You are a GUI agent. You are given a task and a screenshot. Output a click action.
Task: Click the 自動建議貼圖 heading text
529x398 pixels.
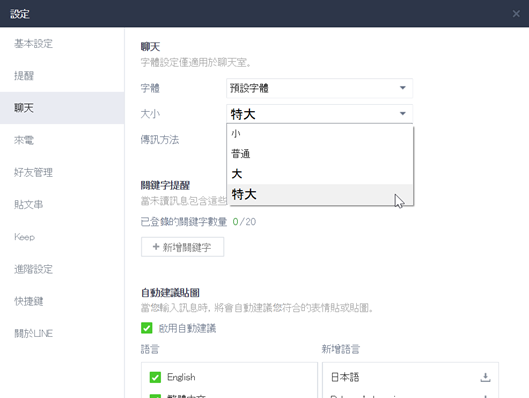tap(170, 292)
